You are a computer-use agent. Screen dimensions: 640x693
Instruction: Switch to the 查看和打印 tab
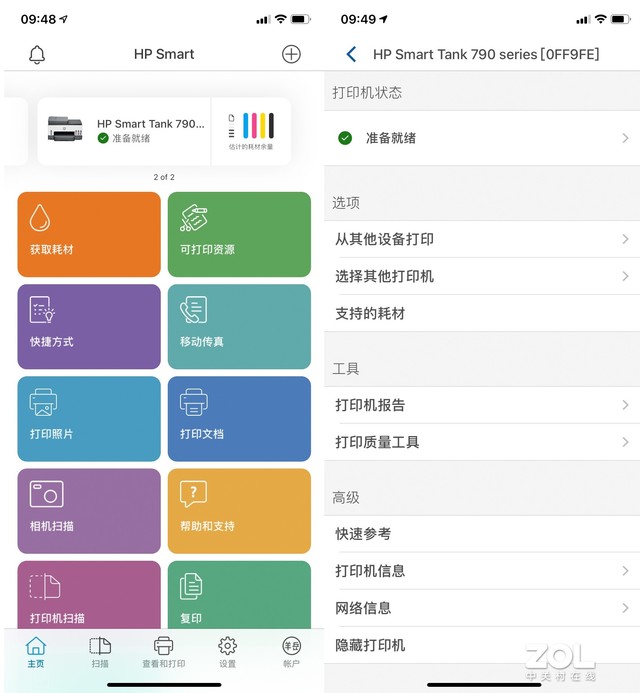pyautogui.click(x=164, y=652)
